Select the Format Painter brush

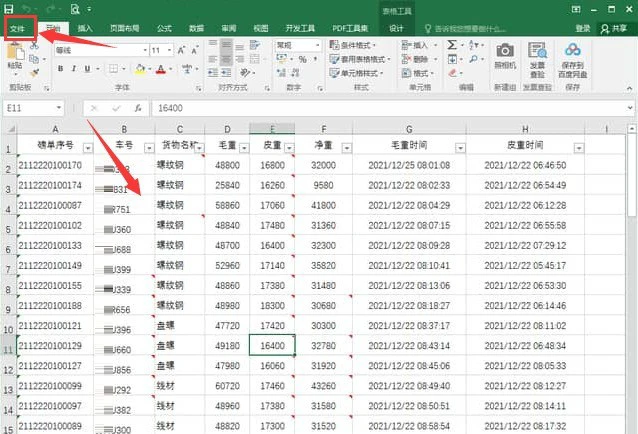tap(34, 73)
